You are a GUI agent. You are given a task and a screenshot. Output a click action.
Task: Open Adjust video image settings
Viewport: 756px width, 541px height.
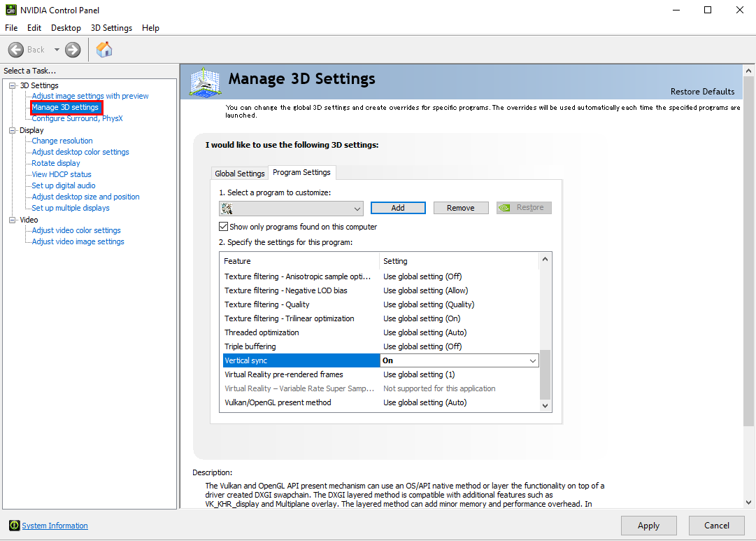coord(78,241)
